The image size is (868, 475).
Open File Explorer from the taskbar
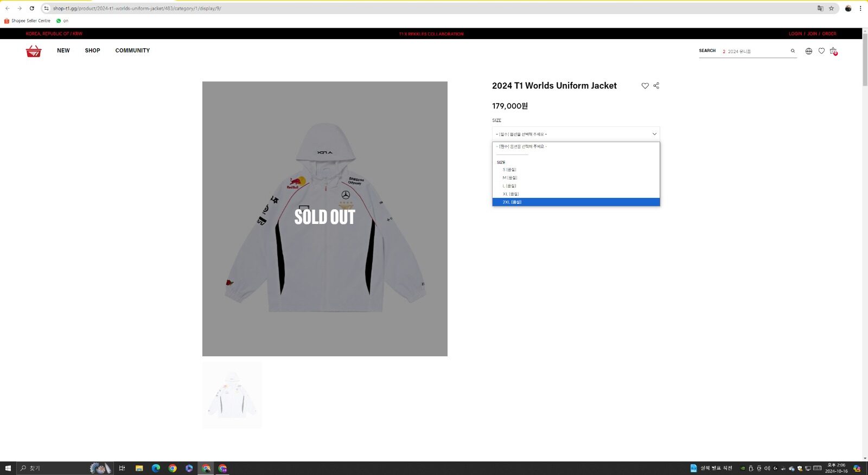click(x=139, y=468)
